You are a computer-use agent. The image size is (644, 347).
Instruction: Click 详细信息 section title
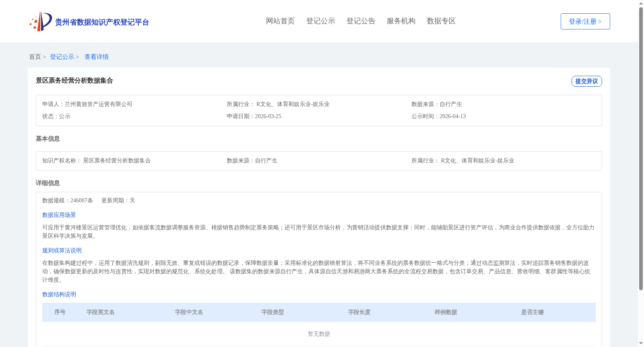47,183
